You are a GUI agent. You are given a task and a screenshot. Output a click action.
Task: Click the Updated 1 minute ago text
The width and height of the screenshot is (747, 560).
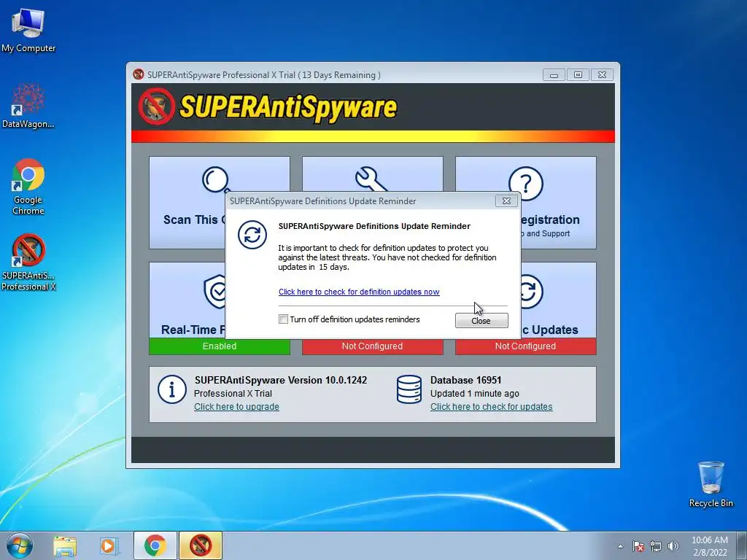474,393
